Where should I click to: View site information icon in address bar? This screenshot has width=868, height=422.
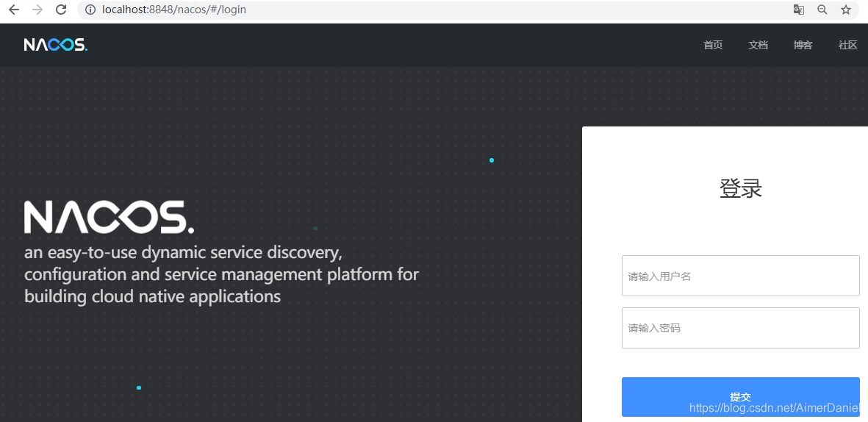pos(91,10)
